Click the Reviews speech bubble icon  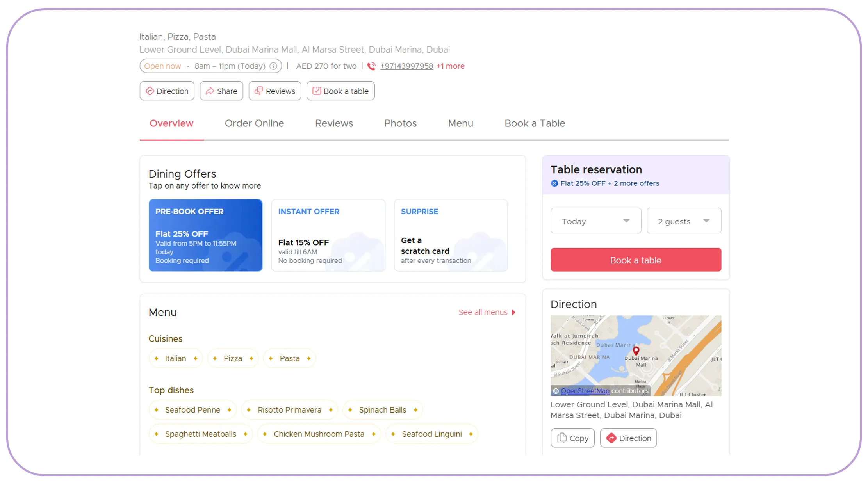[258, 91]
